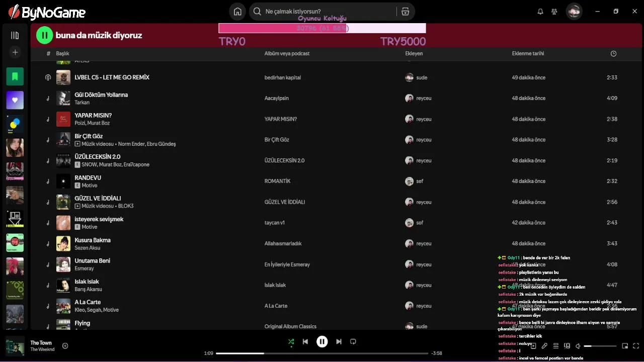Enter full screen mode icon
This screenshot has width=644, height=362.
point(636,346)
